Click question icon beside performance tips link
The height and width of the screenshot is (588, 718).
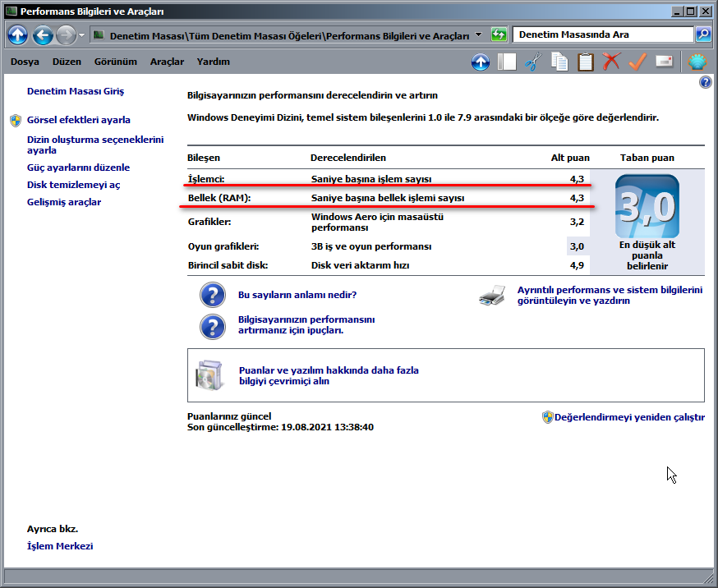[213, 327]
